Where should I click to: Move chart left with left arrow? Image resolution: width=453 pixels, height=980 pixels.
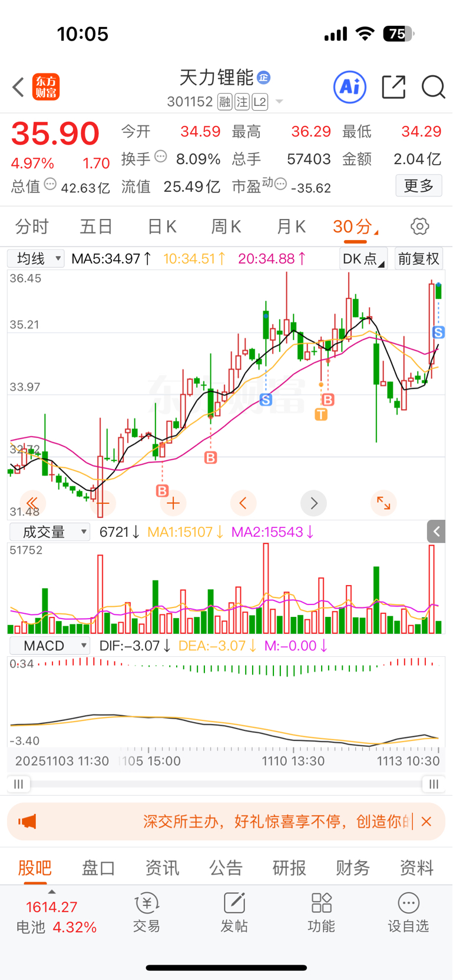point(243,503)
